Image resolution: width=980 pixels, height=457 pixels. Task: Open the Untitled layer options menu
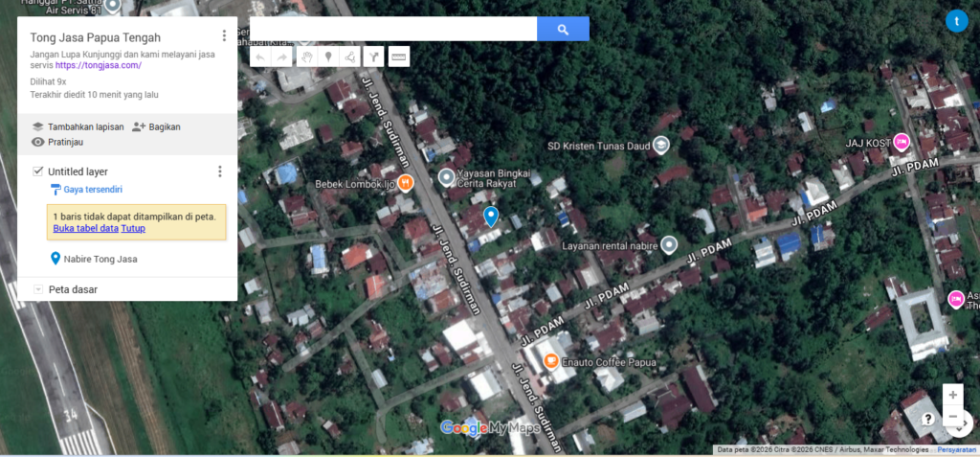click(219, 171)
